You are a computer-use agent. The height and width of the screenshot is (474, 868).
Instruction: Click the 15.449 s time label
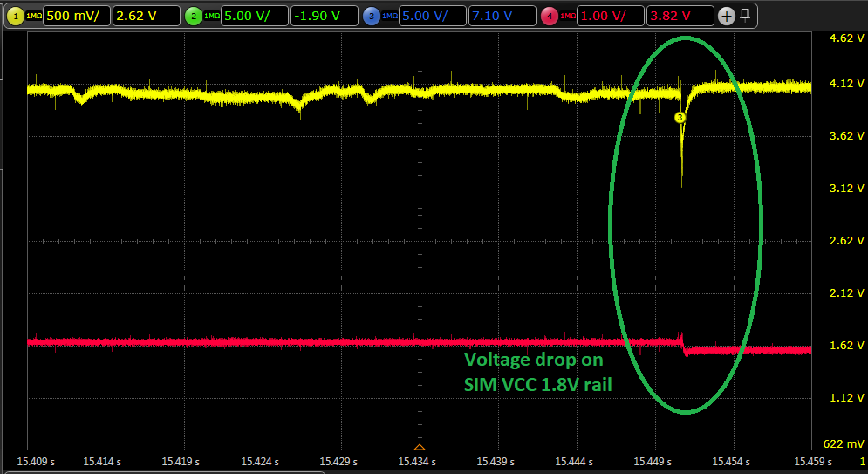tap(653, 461)
